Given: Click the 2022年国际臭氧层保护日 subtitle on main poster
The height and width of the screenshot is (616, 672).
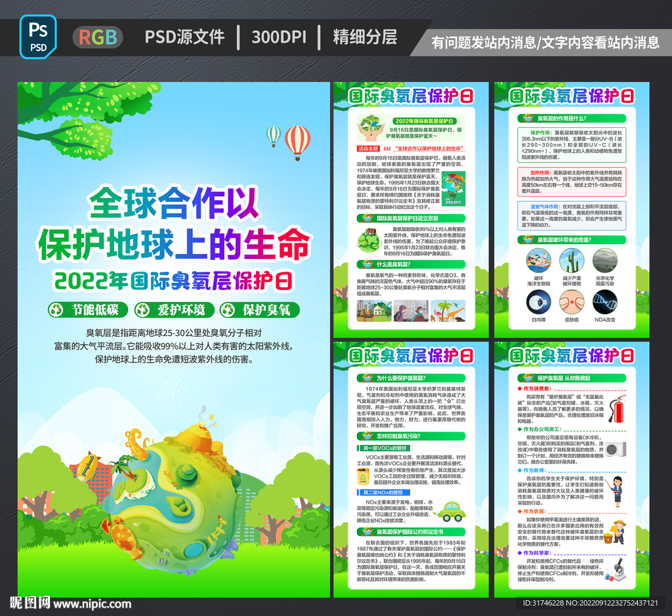Looking at the screenshot, I should [173, 281].
